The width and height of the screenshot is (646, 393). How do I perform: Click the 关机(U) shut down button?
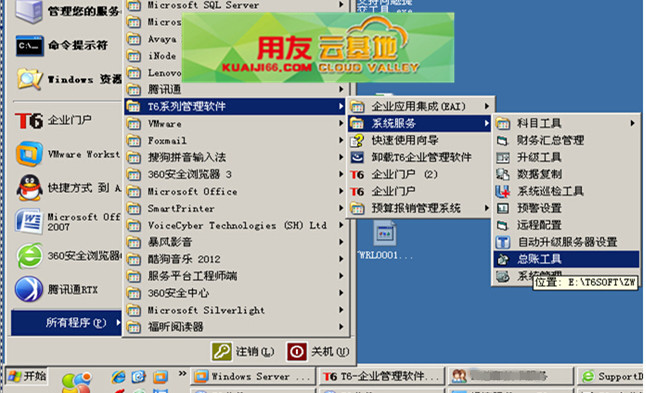tap(318, 352)
